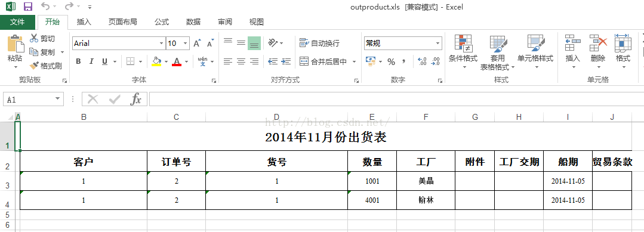Increase decimal places
The image size is (644, 232).
click(x=422, y=61)
